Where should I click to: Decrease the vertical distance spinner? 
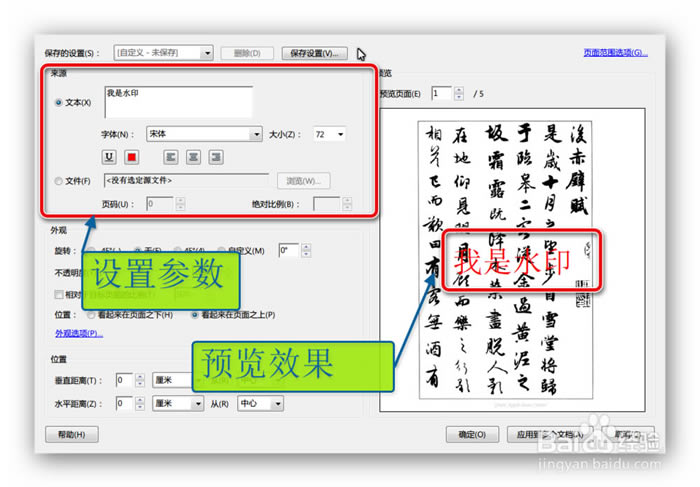[x=140, y=384]
